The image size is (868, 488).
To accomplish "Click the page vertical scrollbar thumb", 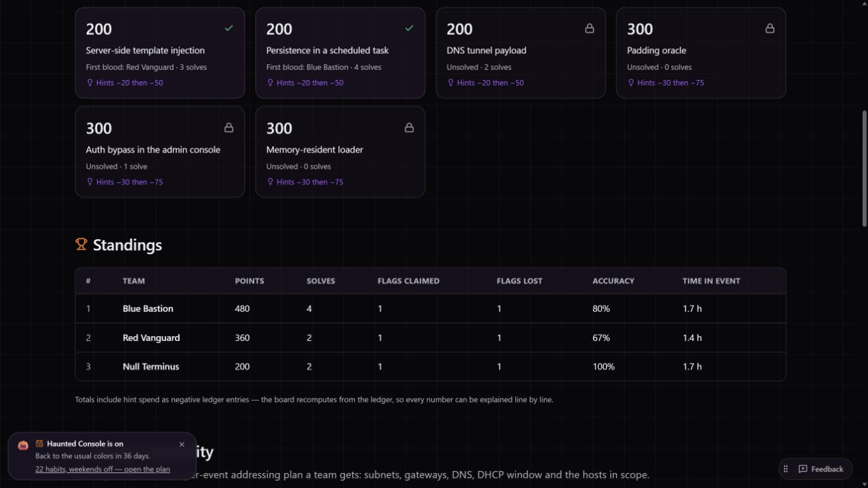I will (865, 168).
